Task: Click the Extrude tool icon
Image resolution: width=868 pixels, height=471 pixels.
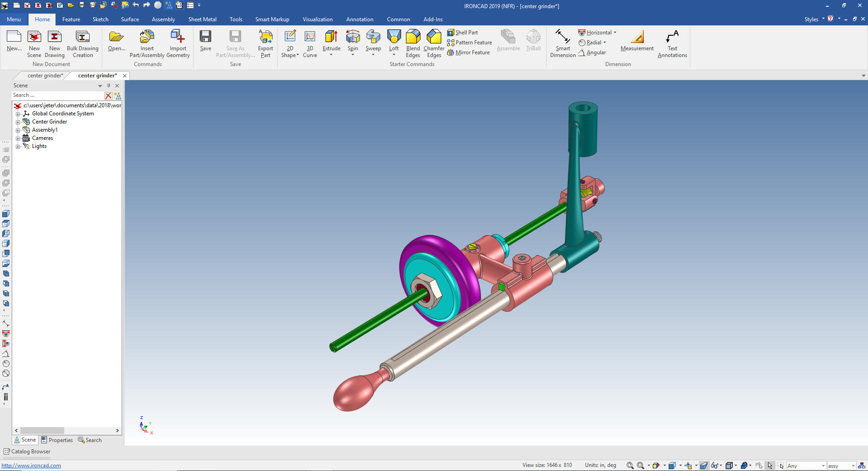Action: click(331, 37)
